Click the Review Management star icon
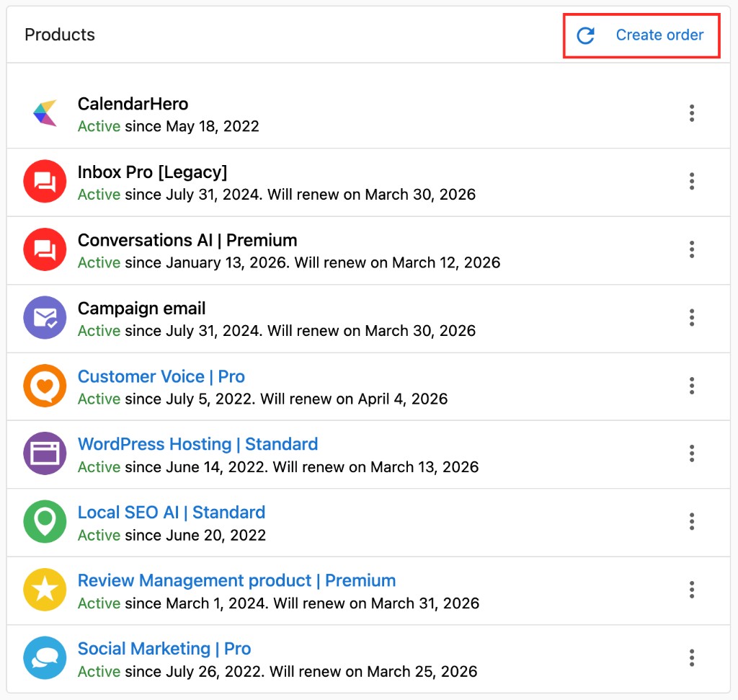738x700 pixels. (45, 590)
